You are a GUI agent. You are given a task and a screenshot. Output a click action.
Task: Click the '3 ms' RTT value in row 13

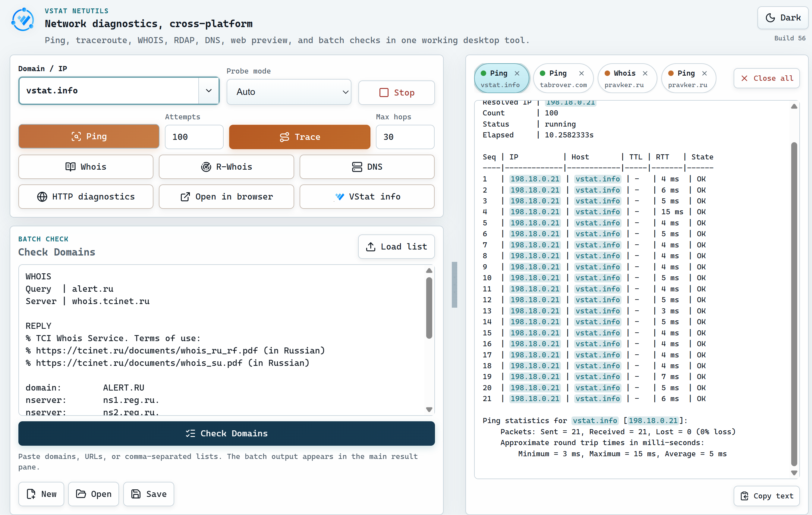coord(670,311)
